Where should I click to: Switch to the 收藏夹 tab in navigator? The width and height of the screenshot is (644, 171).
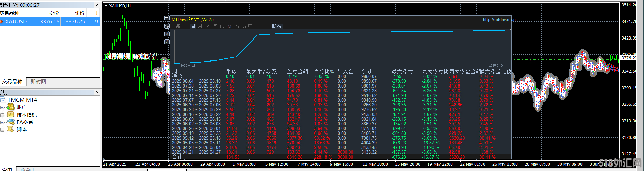click(x=28, y=169)
